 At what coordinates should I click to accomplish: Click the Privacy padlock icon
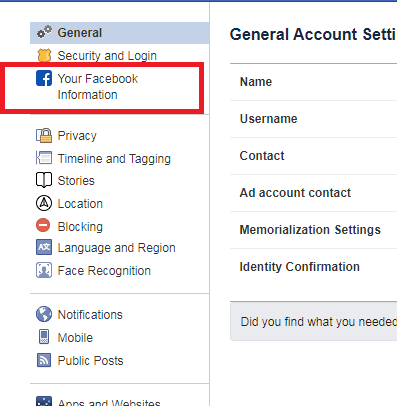[44, 136]
